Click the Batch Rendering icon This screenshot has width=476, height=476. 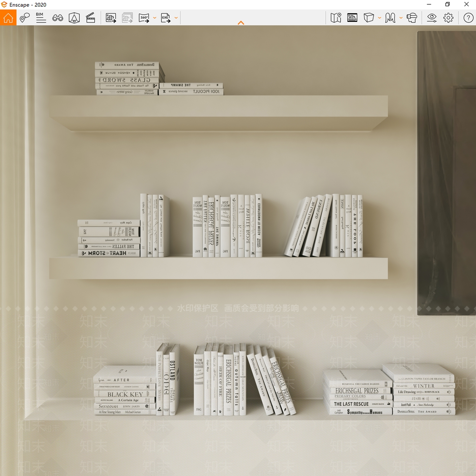(x=127, y=18)
